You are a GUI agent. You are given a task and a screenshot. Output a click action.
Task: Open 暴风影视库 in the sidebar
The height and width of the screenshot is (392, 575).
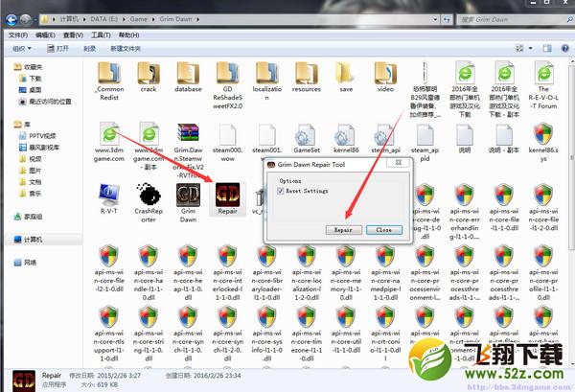coord(39,148)
